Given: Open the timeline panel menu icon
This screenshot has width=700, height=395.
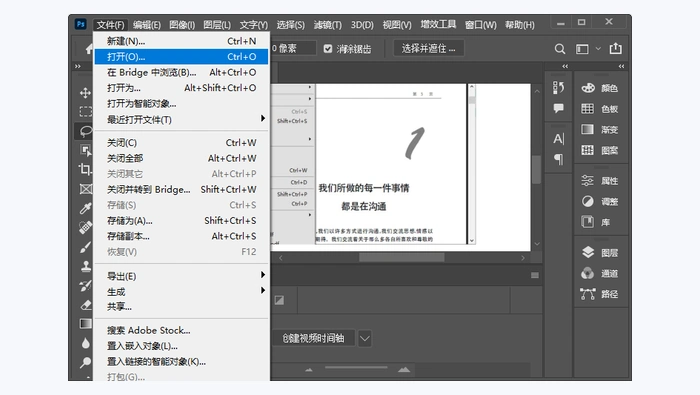Looking at the screenshot, I should pos(534,275).
